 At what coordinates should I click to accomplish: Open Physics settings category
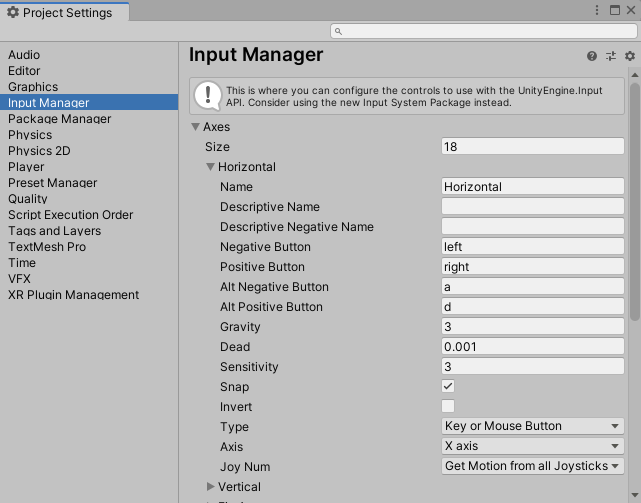coord(89,135)
